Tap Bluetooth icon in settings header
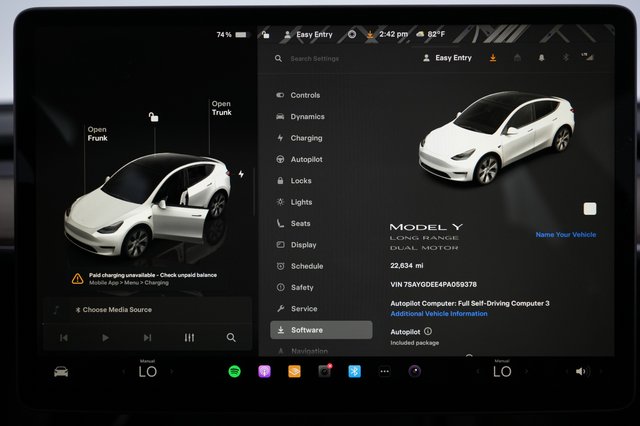The image size is (640, 426). [x=566, y=58]
